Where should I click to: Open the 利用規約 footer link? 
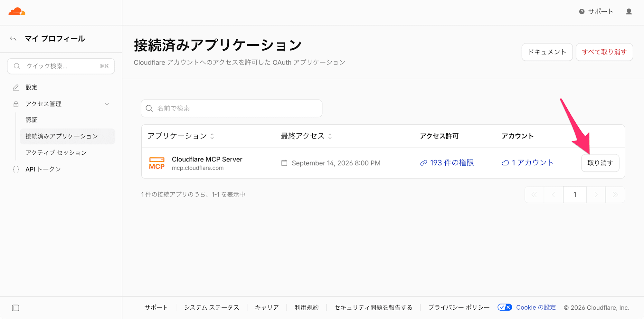[x=307, y=307]
